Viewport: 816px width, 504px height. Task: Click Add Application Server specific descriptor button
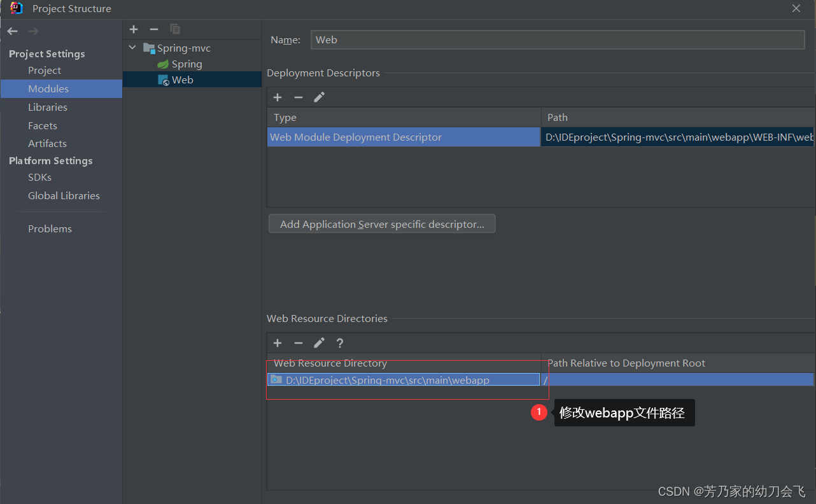382,224
